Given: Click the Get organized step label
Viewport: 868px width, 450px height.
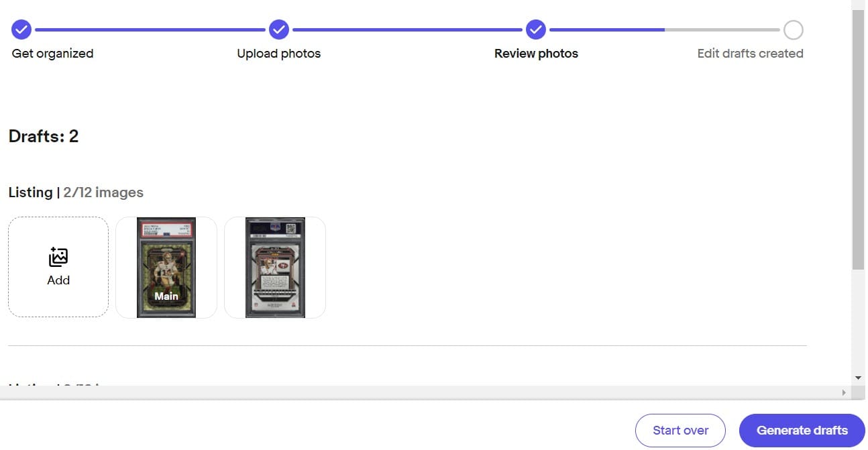Looking at the screenshot, I should [x=52, y=54].
